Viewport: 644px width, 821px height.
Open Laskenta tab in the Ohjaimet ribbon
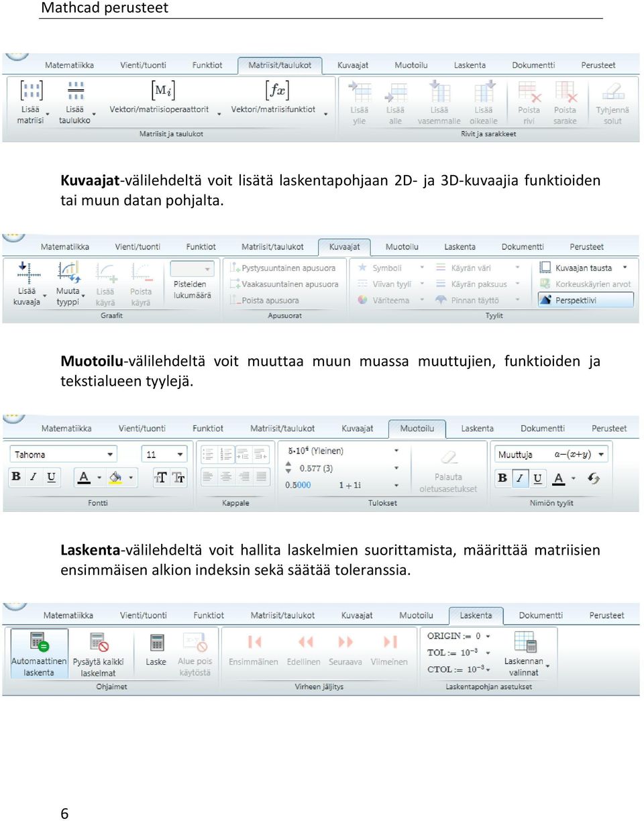[476, 615]
